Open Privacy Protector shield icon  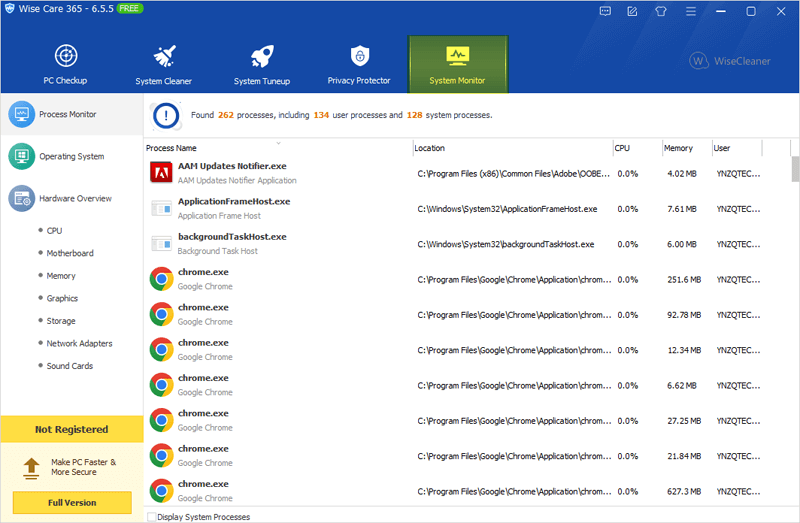[x=360, y=56]
